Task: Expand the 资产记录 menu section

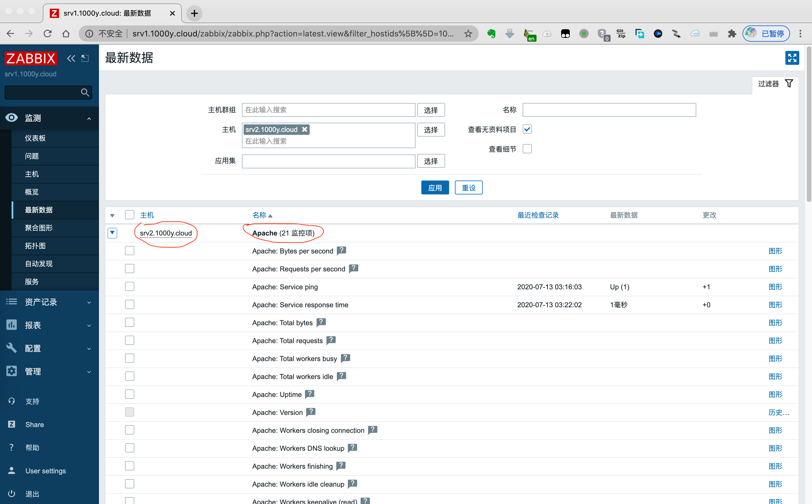Action: pyautogui.click(x=49, y=302)
